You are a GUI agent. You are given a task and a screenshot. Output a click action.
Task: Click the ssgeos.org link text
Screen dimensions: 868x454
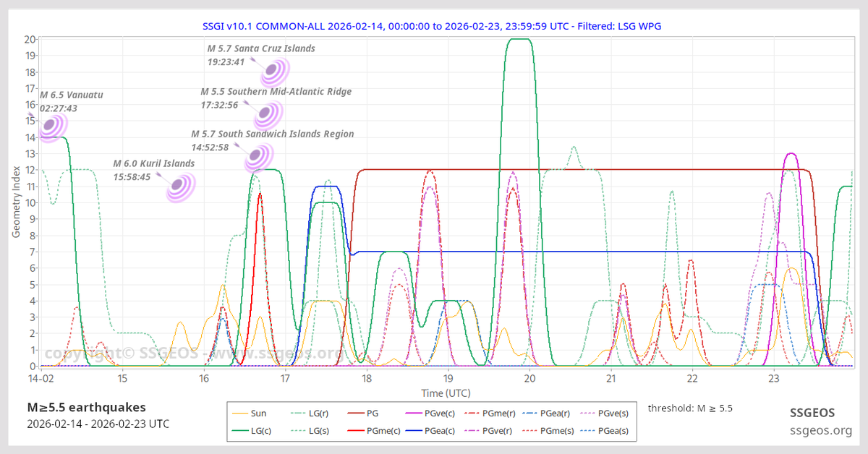coord(820,431)
